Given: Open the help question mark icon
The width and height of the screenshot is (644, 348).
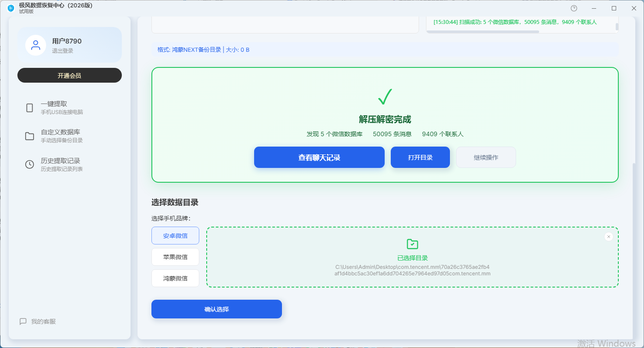Looking at the screenshot, I should click(574, 8).
